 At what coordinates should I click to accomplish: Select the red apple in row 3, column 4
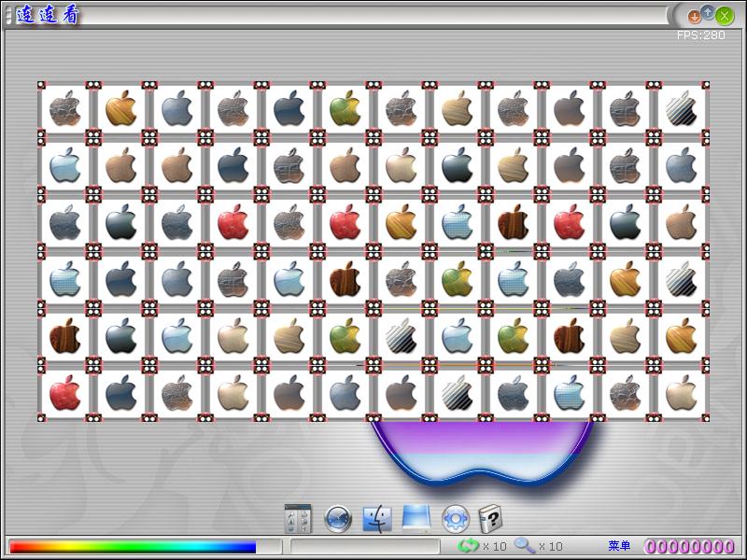point(233,222)
